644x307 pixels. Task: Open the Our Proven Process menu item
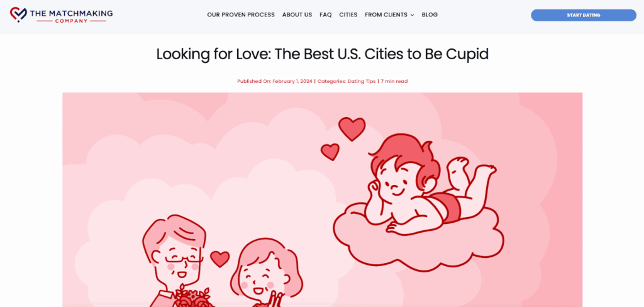click(241, 15)
